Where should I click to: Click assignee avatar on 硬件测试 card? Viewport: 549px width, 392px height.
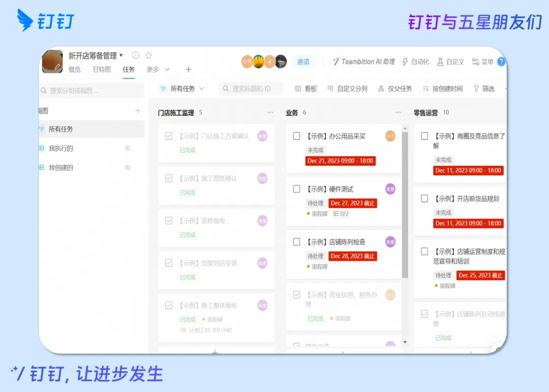pos(390,189)
